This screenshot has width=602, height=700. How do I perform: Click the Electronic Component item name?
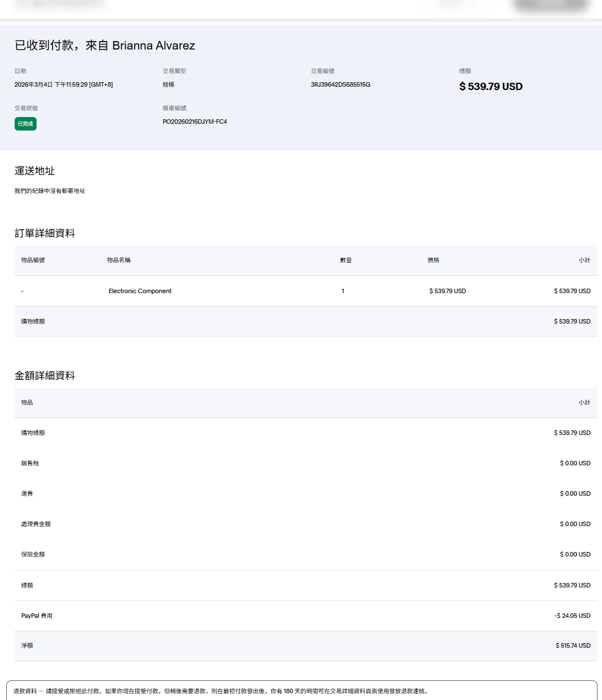pos(140,291)
